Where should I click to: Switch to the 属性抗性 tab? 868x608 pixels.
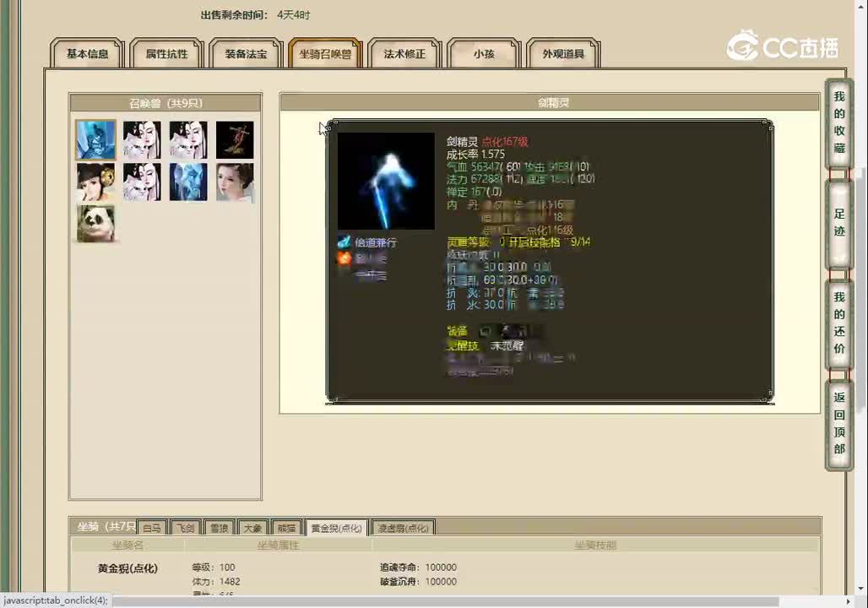[x=166, y=54]
